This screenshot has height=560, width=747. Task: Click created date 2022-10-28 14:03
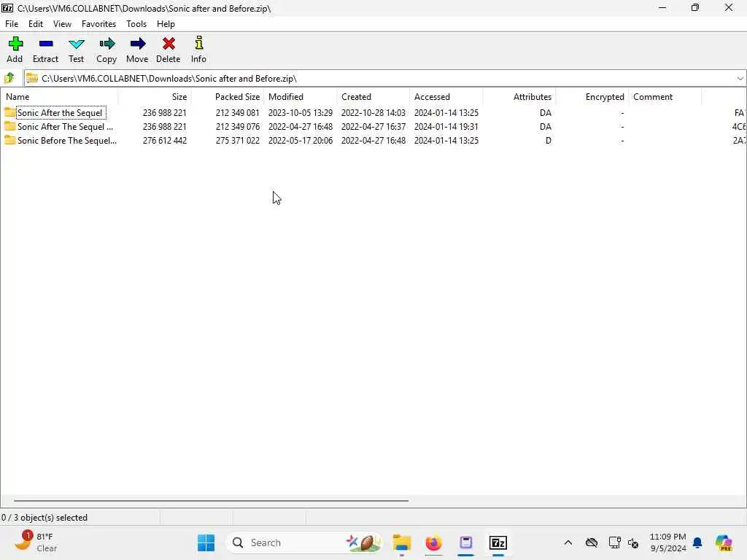373,113
